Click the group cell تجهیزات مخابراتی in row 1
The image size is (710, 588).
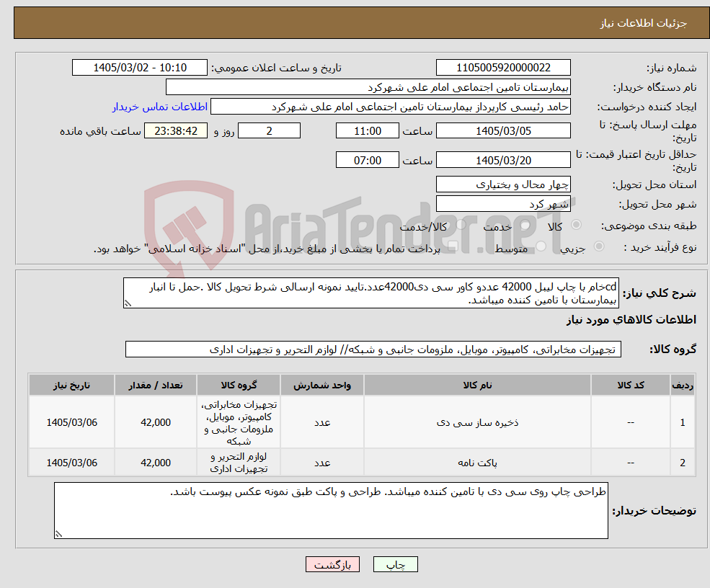click(239, 422)
